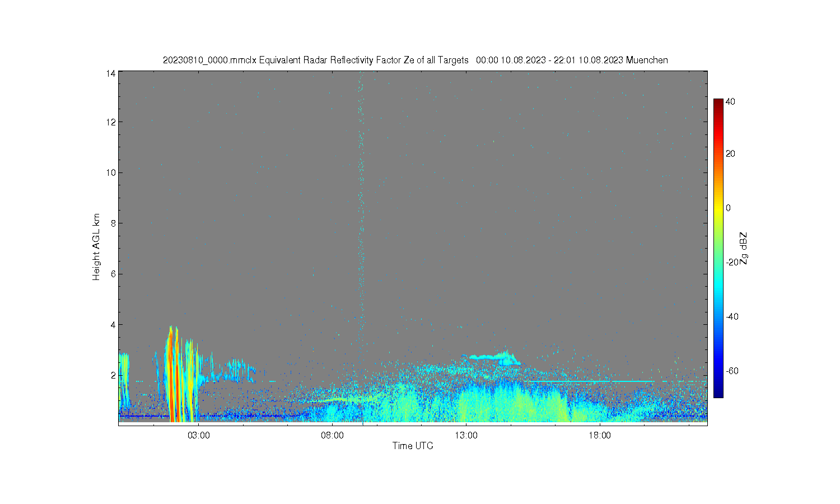Click the 'Zg dBZ' colorbar label
This screenshot has width=840, height=504.
pos(744,248)
